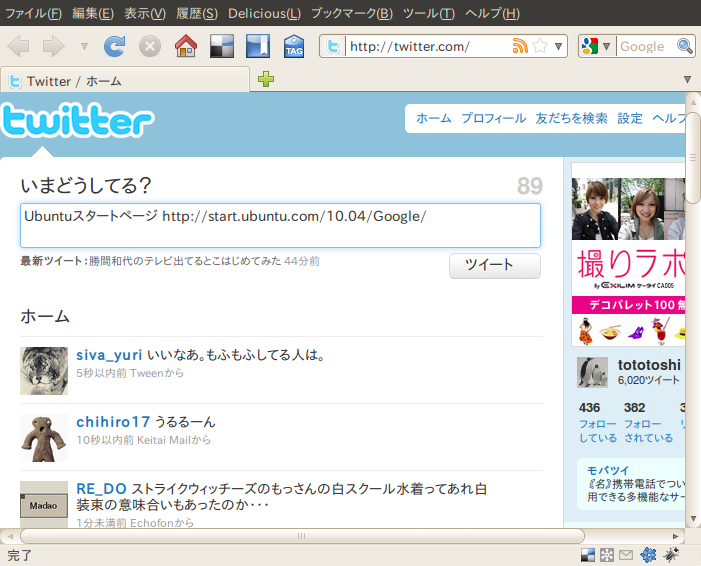The height and width of the screenshot is (566, 701).
Task: Open the Keitai Mail source link
Action: [x=164, y=440]
